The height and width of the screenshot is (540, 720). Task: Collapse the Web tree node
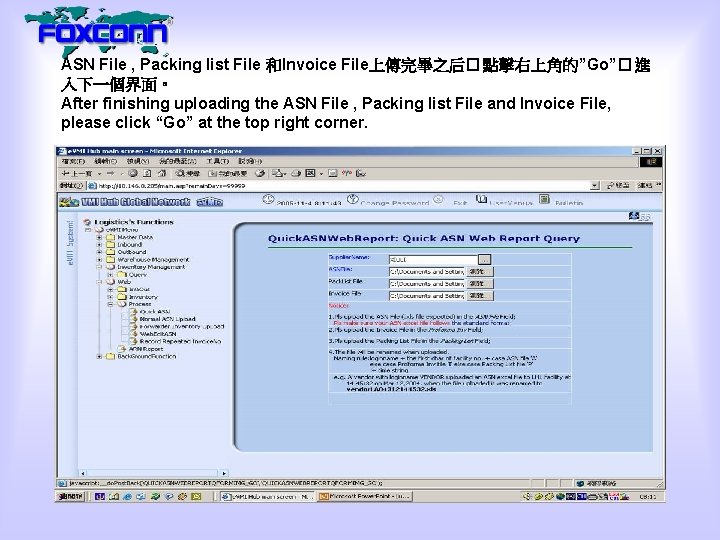click(x=99, y=282)
